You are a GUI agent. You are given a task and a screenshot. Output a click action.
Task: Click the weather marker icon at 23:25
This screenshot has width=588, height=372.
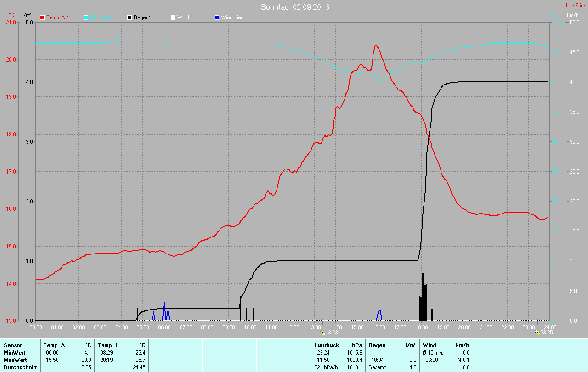537,332
